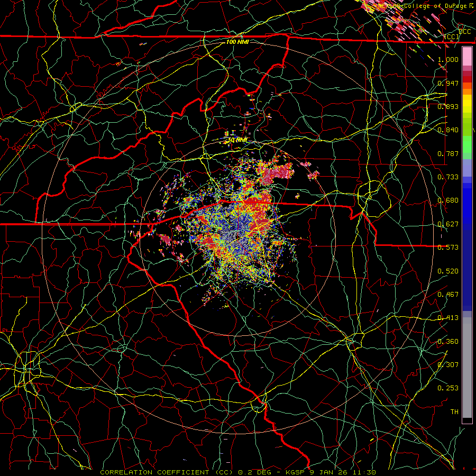
Task: Click the 0.2 DEG elevation text
Action: (x=255, y=472)
